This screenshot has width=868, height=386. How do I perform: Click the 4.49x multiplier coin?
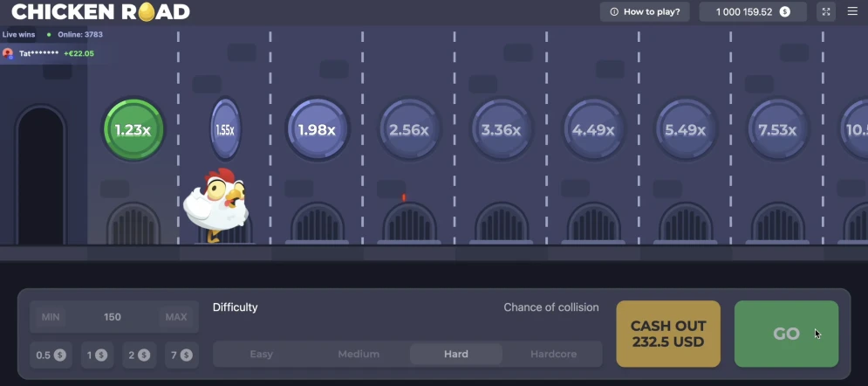point(593,130)
